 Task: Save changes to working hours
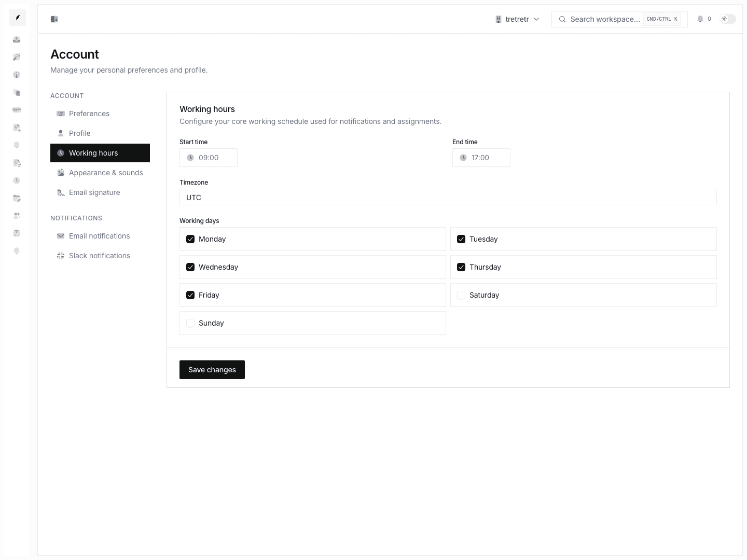point(212,370)
